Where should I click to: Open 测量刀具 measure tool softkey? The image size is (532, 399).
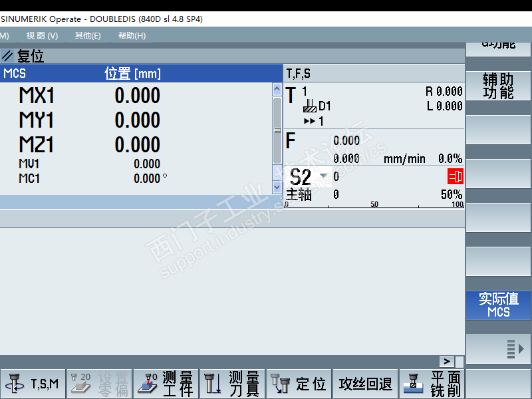pyautogui.click(x=232, y=384)
